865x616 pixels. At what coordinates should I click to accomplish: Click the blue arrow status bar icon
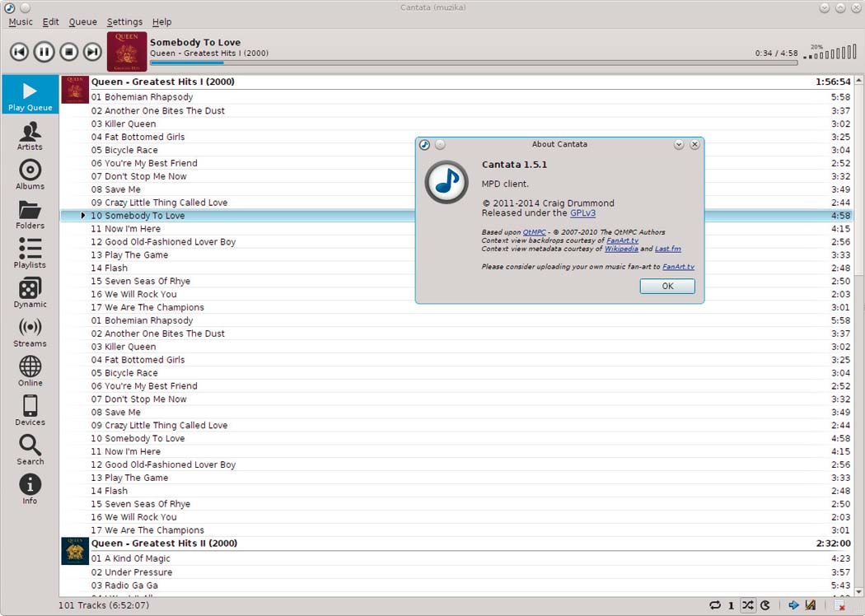(x=794, y=605)
